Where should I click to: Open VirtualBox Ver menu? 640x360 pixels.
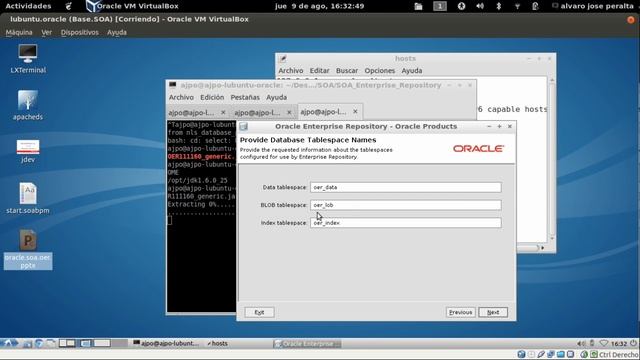coord(47,32)
